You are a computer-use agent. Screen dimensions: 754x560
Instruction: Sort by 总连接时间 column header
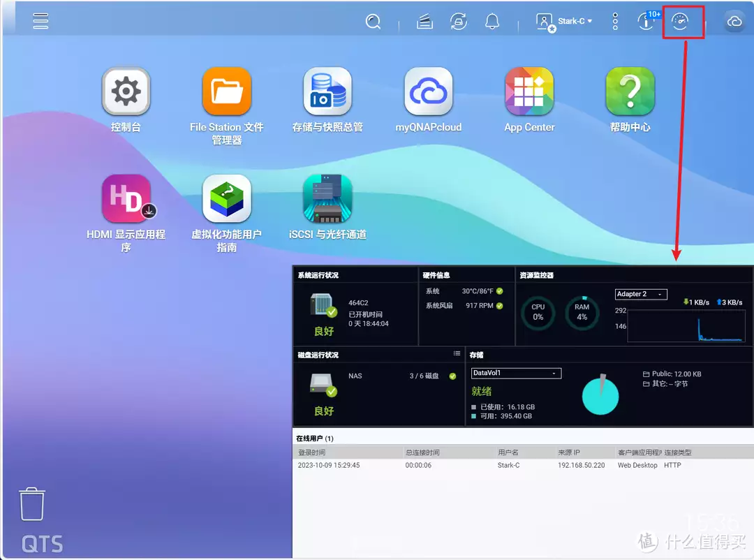click(422, 452)
